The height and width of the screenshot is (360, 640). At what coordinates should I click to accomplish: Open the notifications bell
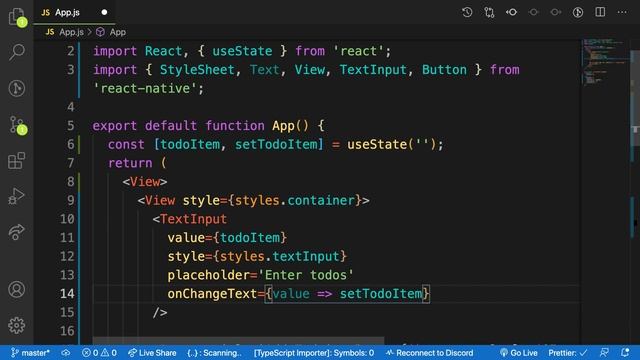(x=625, y=353)
